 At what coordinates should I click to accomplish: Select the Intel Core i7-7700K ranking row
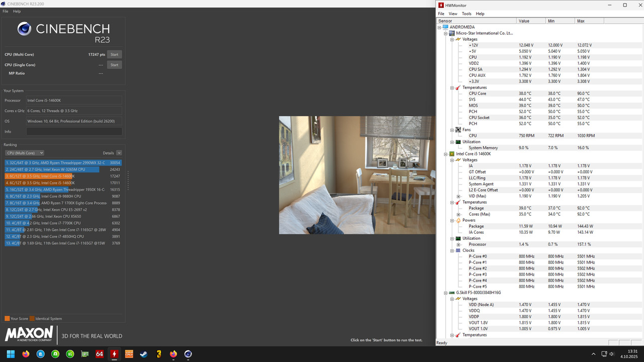pyautogui.click(x=63, y=223)
